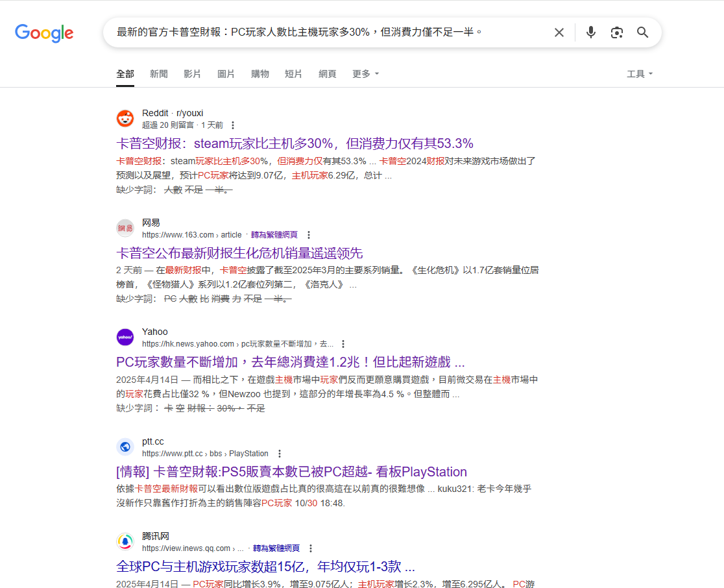Click the Google logo
This screenshot has width=724, height=588.
44,33
